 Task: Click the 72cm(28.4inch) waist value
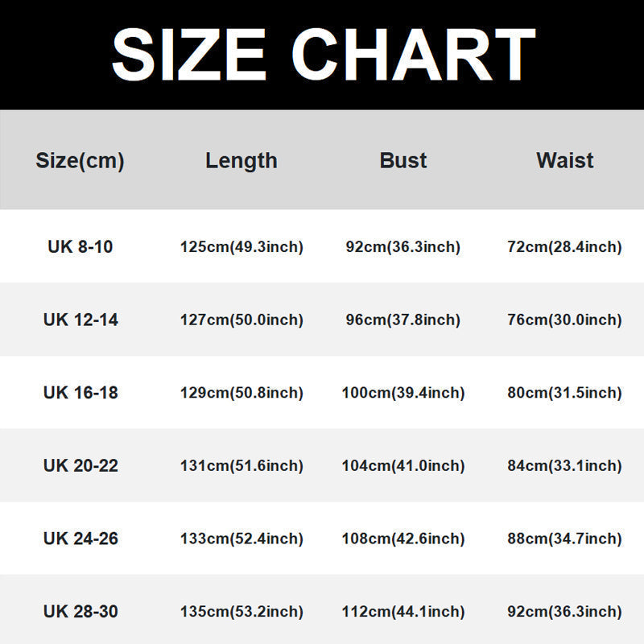565,247
